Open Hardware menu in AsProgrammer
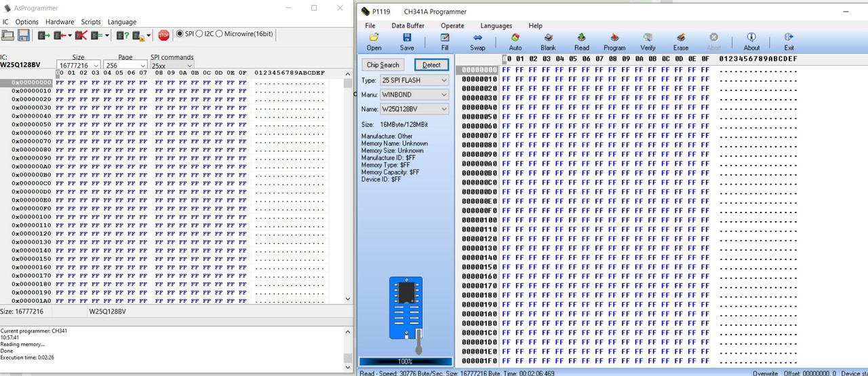This screenshot has height=376, width=868. 60,22
